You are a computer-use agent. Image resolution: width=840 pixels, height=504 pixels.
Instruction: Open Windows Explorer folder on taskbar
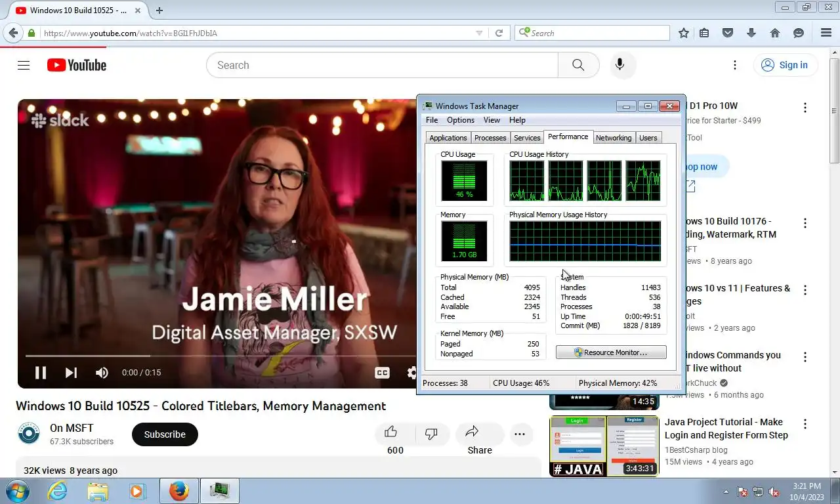pos(98,491)
